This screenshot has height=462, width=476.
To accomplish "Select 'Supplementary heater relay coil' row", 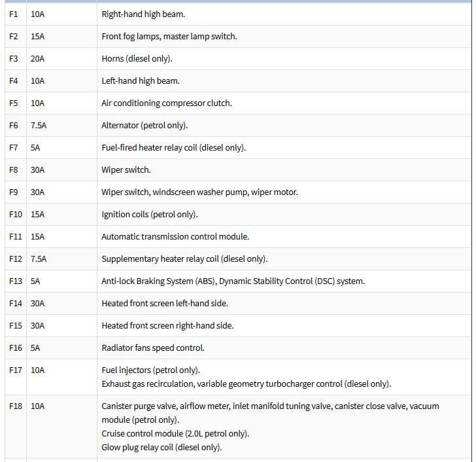I will pos(184,258).
